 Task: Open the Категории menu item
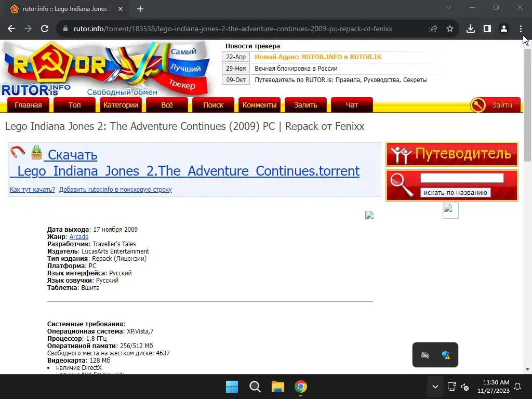(x=121, y=105)
